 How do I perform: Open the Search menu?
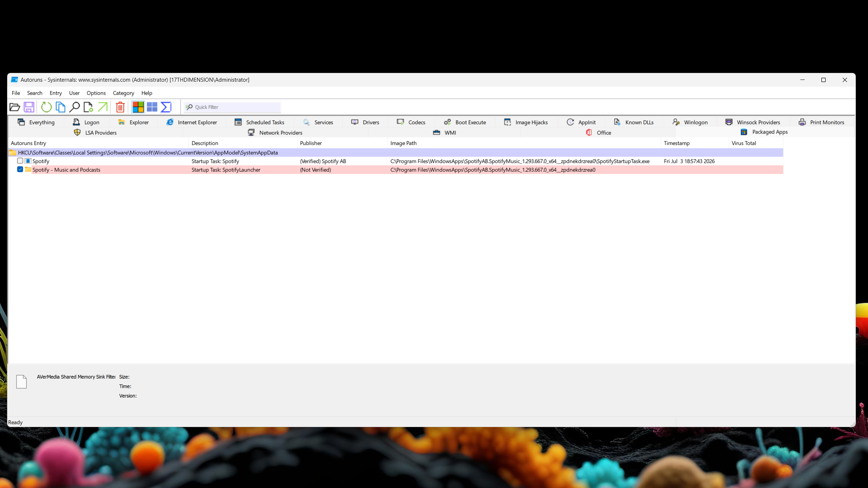[x=35, y=93]
